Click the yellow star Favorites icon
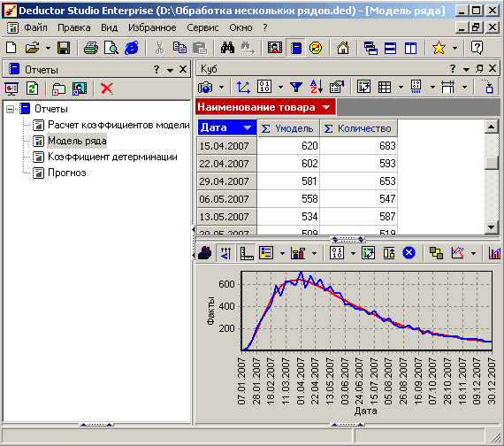This screenshot has width=504, height=446. pyautogui.click(x=439, y=48)
